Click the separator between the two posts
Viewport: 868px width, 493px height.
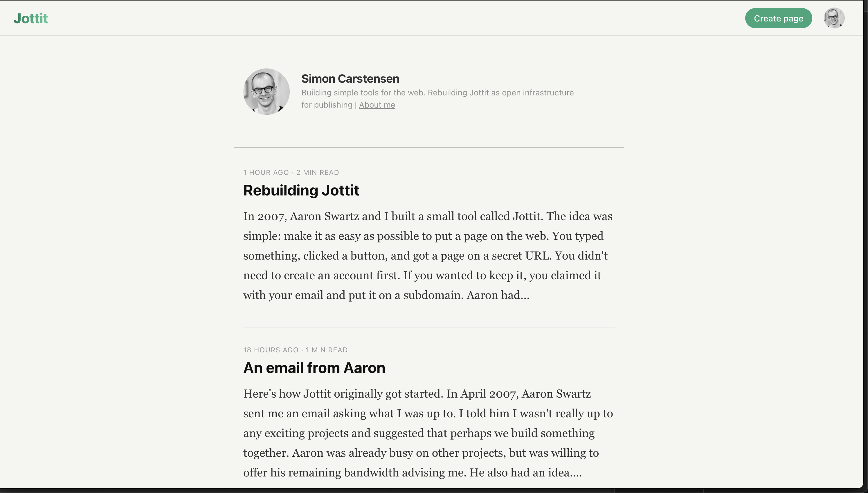[429, 327]
